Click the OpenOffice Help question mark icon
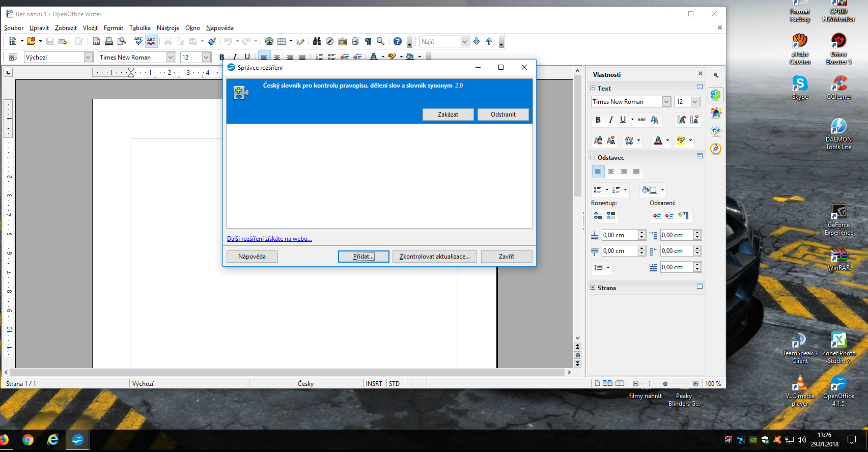The image size is (868, 452). pyautogui.click(x=398, y=42)
